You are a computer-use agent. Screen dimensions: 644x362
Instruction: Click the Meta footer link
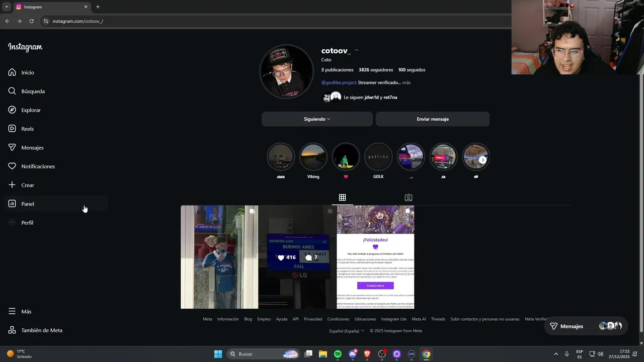coord(207,319)
